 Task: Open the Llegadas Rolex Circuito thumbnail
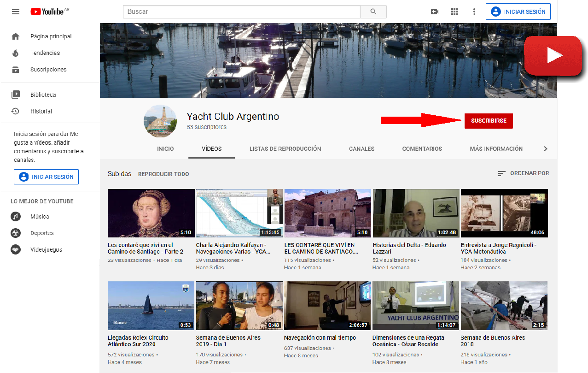point(151,306)
